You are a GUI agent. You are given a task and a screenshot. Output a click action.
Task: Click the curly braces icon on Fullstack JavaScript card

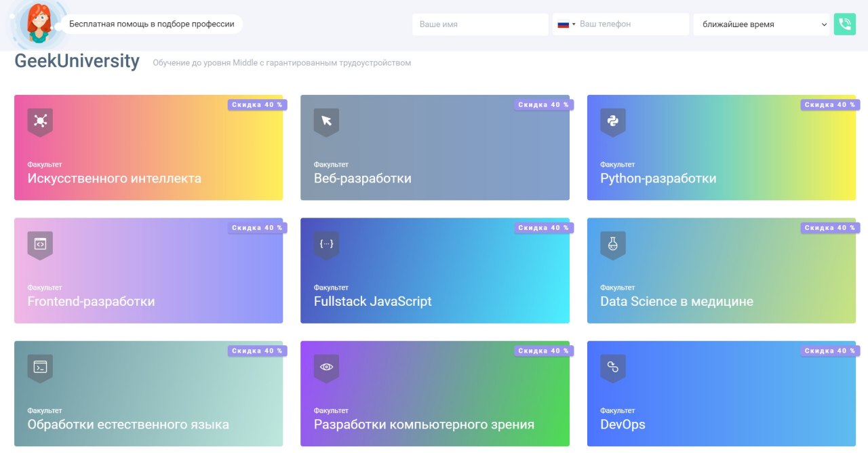coord(326,244)
